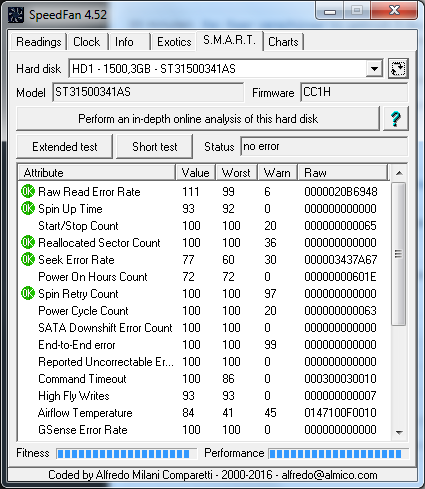This screenshot has height=489, width=425.
Task: Switch to the Clock tab
Action: point(87,42)
